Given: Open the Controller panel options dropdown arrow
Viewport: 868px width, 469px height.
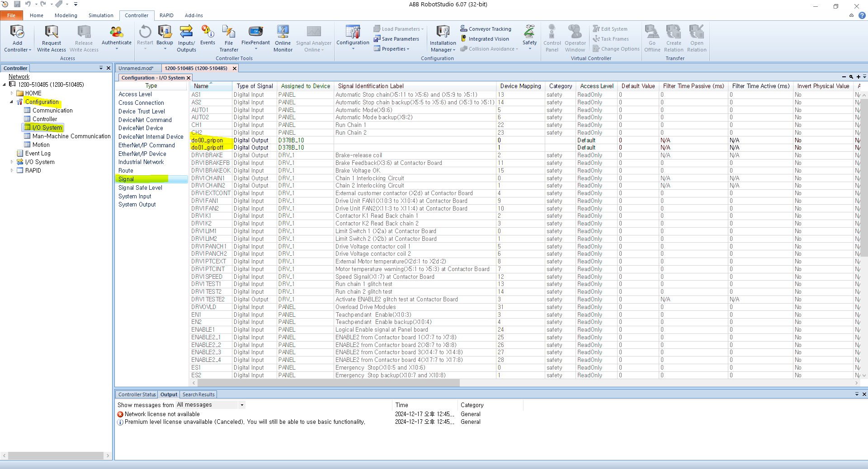Looking at the screenshot, I should coord(101,68).
